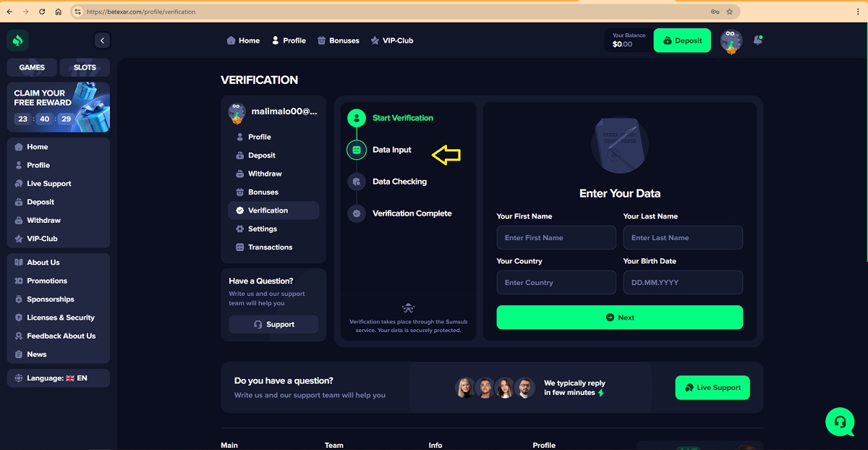Click the browser reload icon
The height and width of the screenshot is (450, 868).
tap(42, 12)
